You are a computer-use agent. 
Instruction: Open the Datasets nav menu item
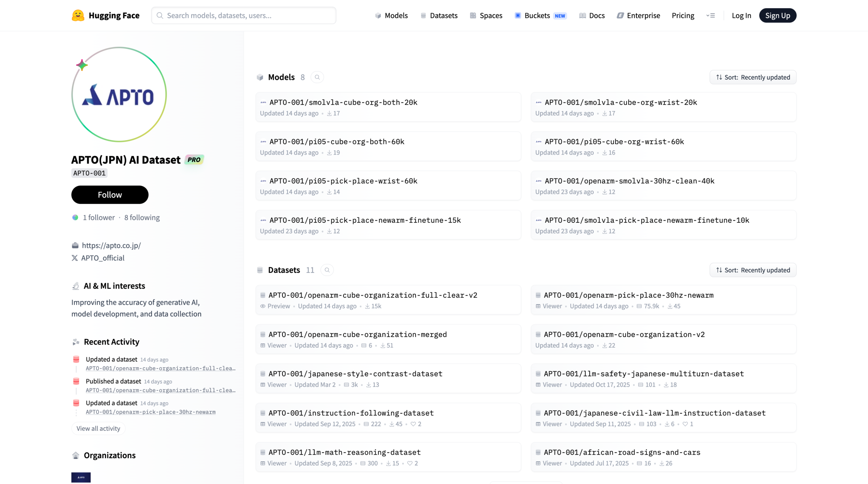(x=439, y=16)
